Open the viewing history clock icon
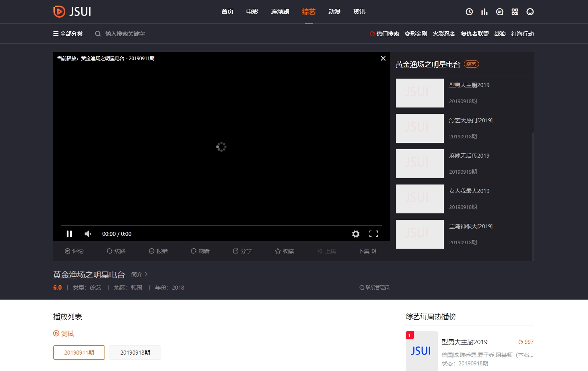 pos(469,12)
